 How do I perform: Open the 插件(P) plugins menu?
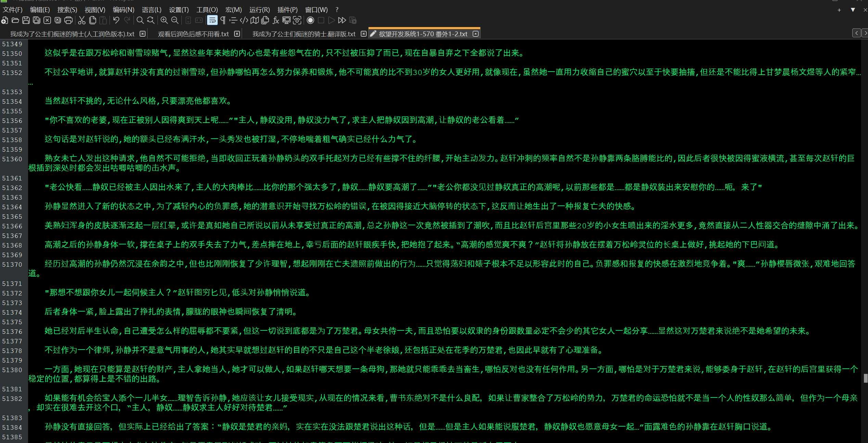point(287,10)
